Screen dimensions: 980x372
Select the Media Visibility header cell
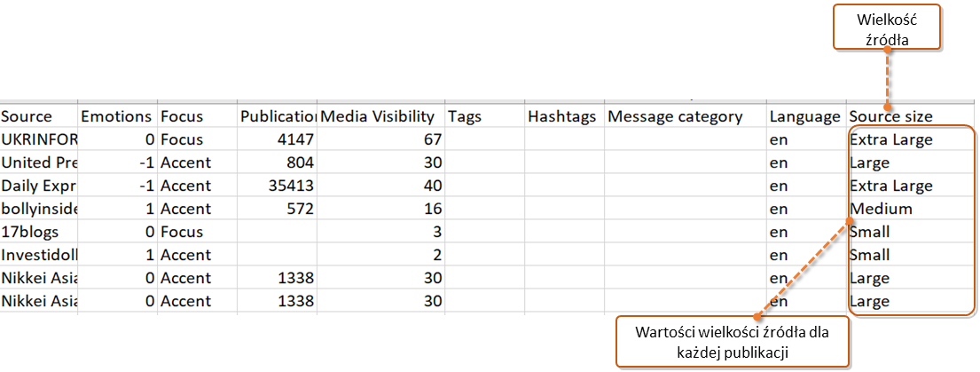pyautogui.click(x=381, y=116)
